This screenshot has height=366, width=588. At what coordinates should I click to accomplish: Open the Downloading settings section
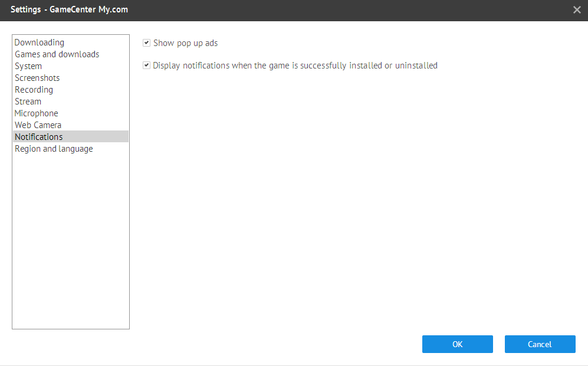pyautogui.click(x=40, y=43)
